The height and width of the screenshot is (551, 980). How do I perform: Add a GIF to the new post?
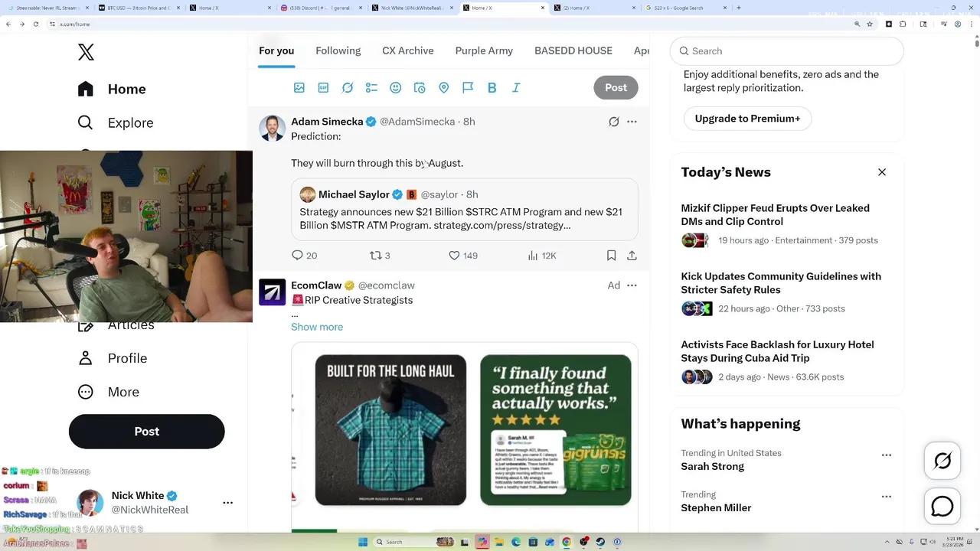(323, 88)
